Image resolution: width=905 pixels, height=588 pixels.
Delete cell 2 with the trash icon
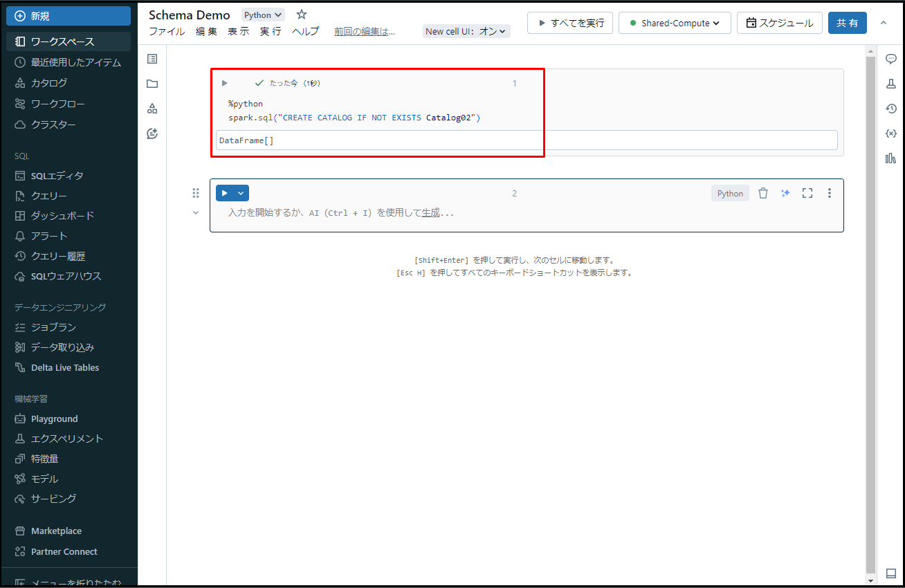(x=763, y=194)
